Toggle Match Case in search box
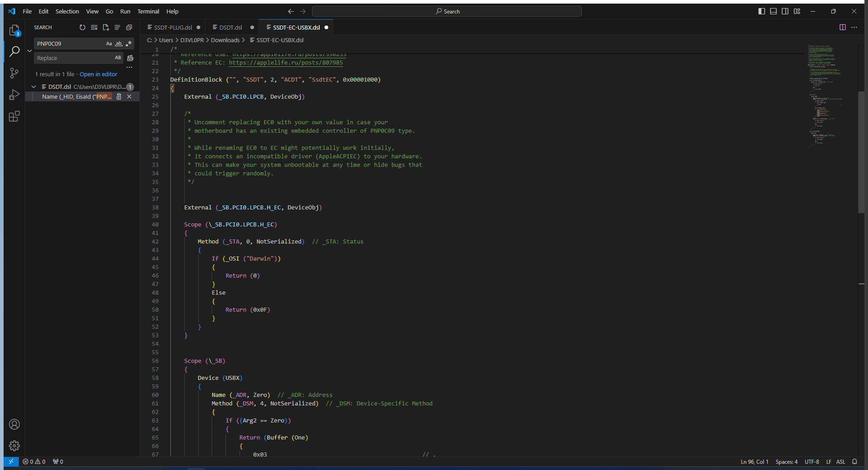This screenshot has height=470, width=868. point(109,44)
